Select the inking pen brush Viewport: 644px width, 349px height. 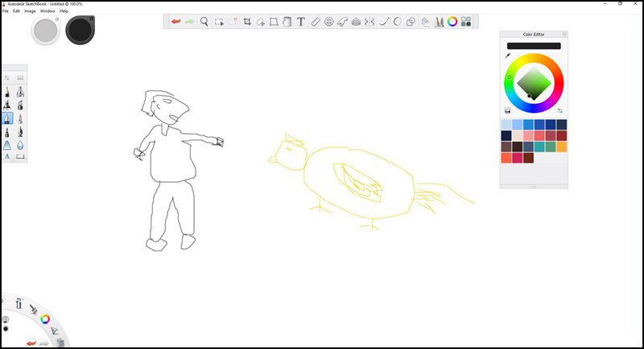pos(20,132)
